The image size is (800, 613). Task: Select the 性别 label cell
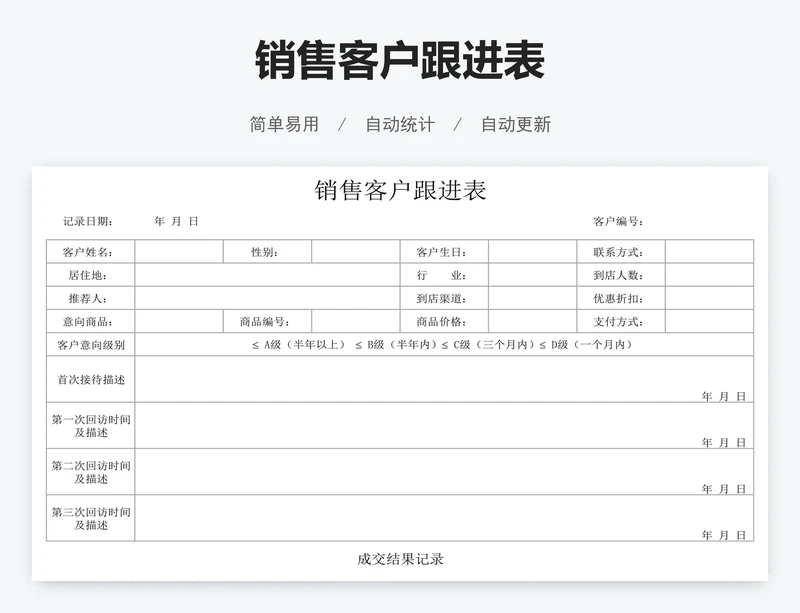pos(267,252)
